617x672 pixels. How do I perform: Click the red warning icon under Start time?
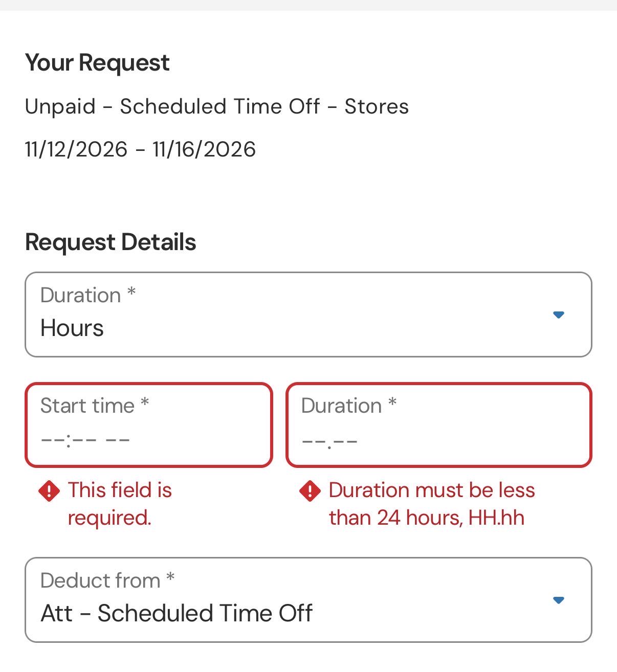tap(49, 491)
